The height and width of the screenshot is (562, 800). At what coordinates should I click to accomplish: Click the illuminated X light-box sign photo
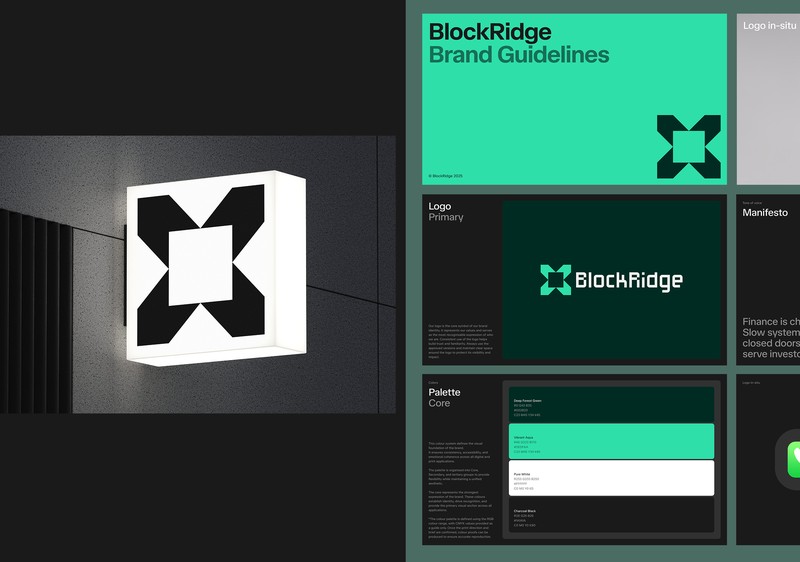[x=197, y=274]
